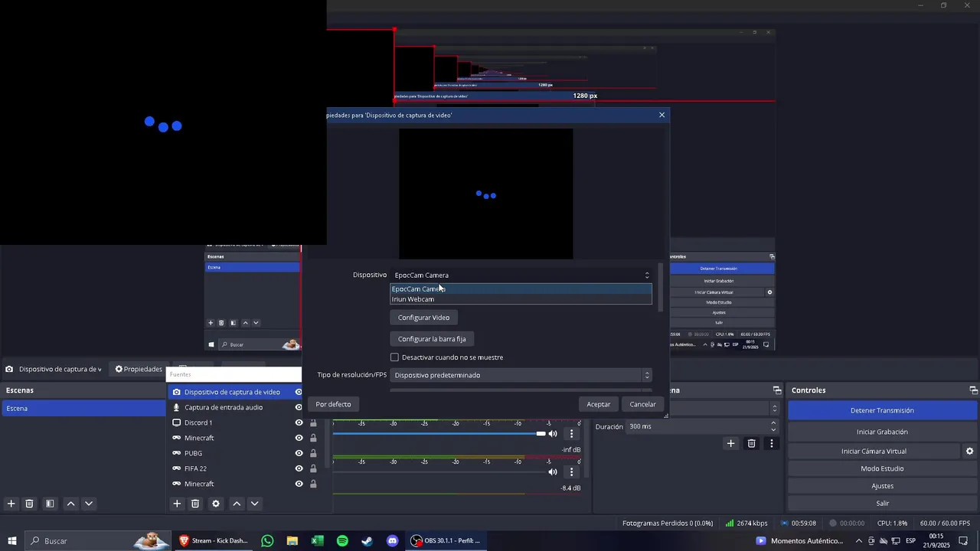Remove scene transition with trash icon
This screenshot has width=980, height=551.
(751, 443)
